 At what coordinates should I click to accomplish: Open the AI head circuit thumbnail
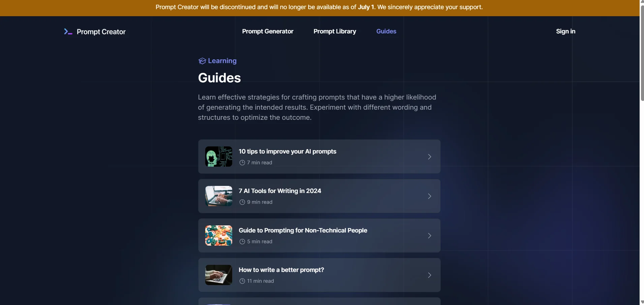(219, 157)
